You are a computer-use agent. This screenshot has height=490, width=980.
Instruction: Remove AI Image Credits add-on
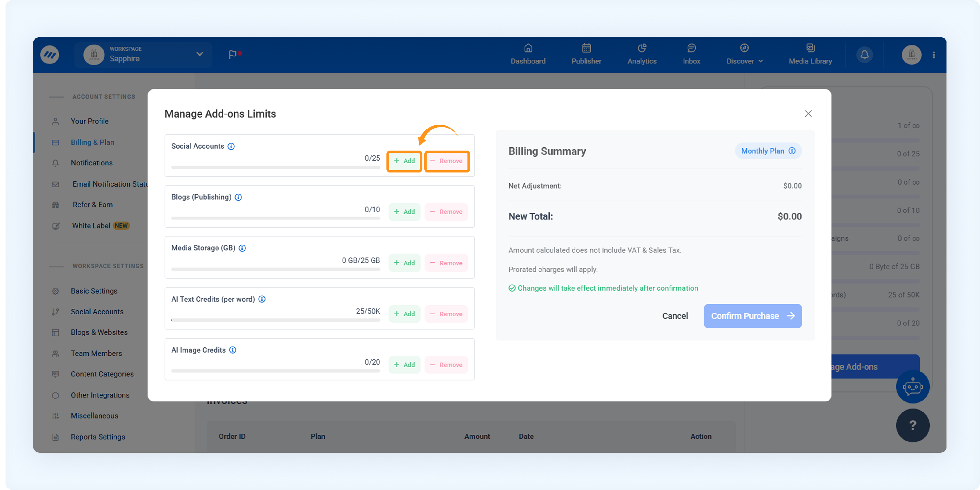click(x=446, y=365)
